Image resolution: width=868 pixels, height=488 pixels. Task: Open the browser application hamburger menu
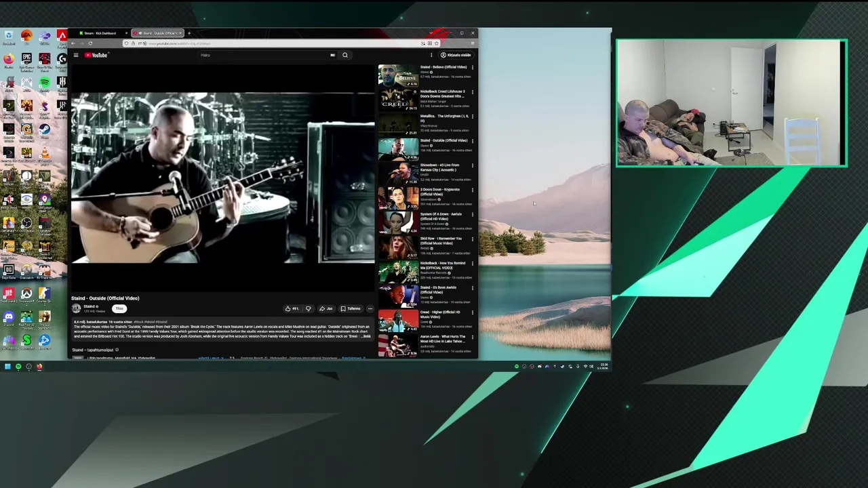pyautogui.click(x=473, y=43)
